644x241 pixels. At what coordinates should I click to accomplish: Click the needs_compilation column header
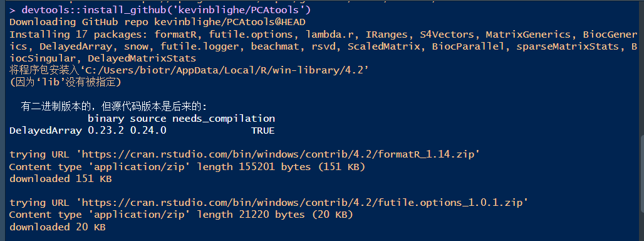pyautogui.click(x=224, y=119)
